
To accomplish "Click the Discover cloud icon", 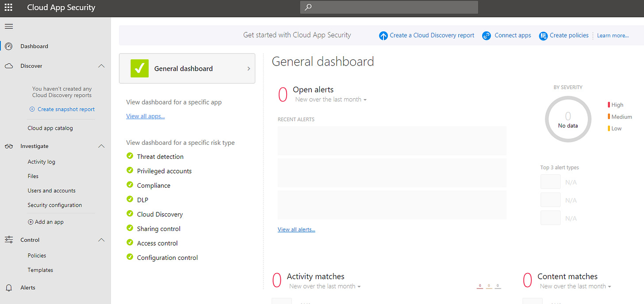I will [x=9, y=66].
